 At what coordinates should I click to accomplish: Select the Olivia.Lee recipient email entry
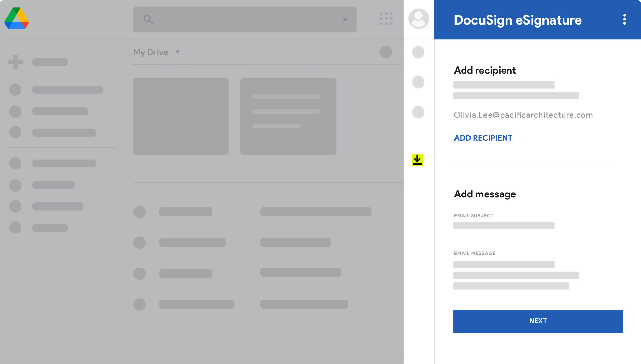point(523,115)
